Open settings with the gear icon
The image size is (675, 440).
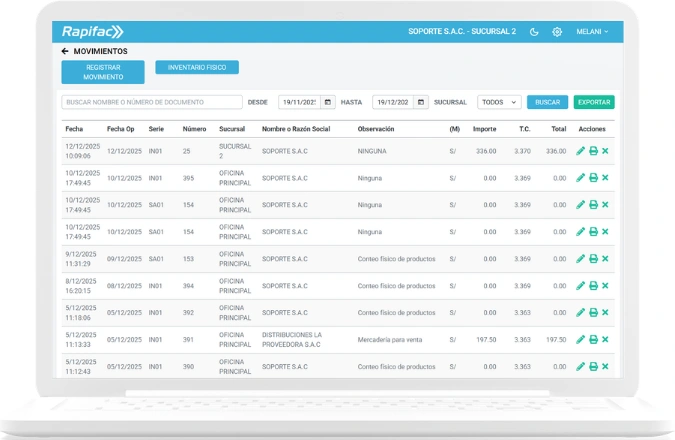557,32
